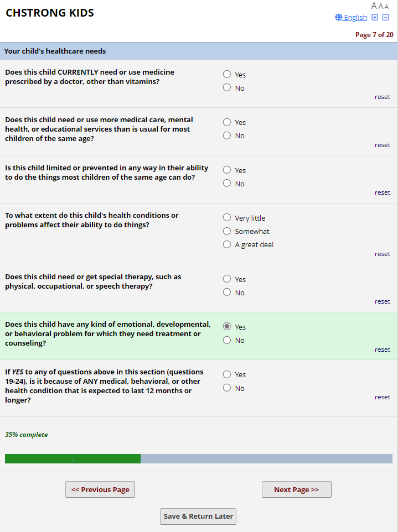
Task: Go back to Previous Page
Action: pos(100,489)
